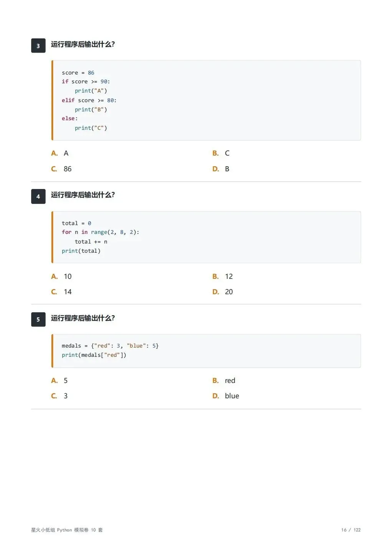
Task: Choose answer 5 in question 5
Action: 60,381
